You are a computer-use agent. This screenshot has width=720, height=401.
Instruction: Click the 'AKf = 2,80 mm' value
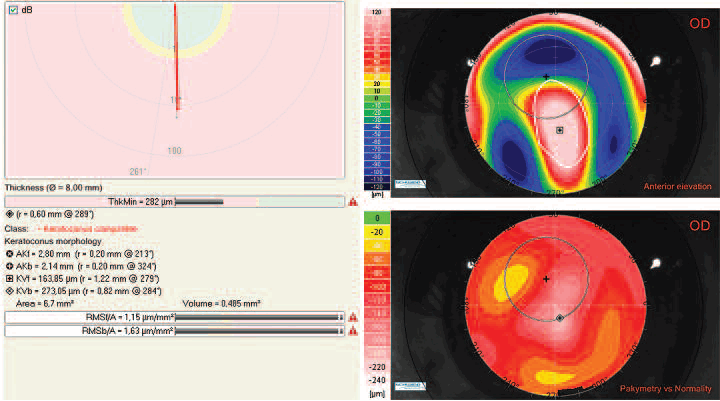pos(43,254)
